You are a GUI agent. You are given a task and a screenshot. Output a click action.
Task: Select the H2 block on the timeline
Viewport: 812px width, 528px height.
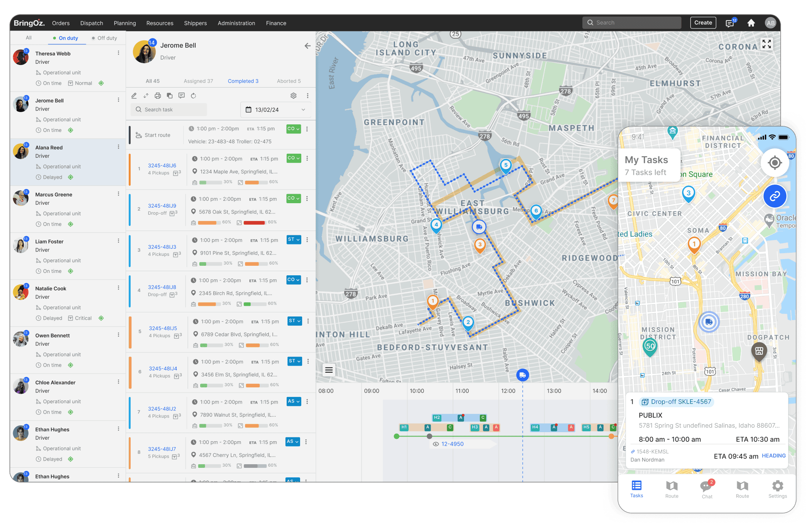[437, 417]
